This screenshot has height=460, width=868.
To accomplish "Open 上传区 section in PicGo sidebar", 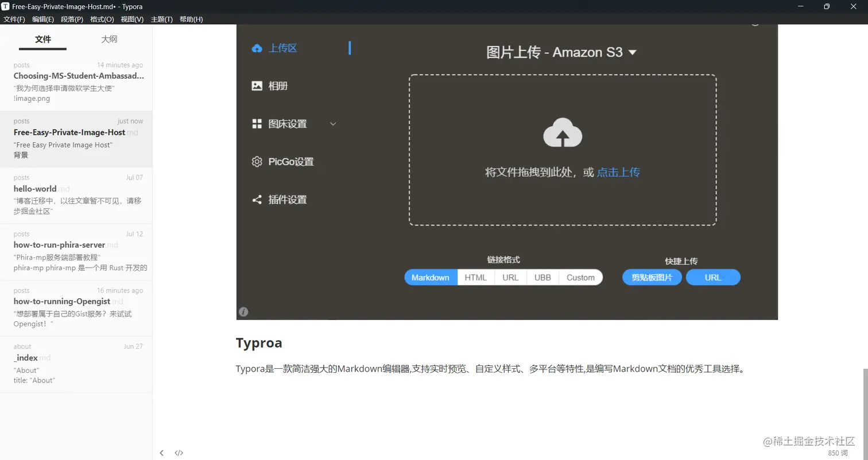I will [283, 48].
